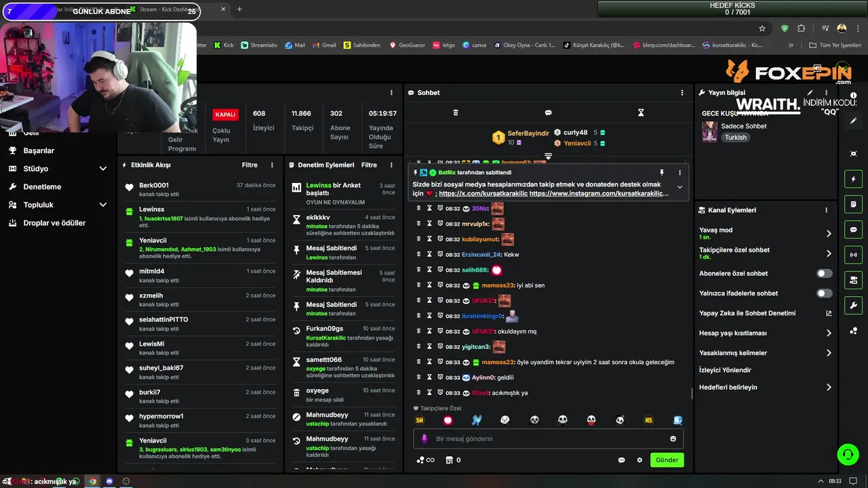Expand the Stüdyo sidebar section

(103, 169)
